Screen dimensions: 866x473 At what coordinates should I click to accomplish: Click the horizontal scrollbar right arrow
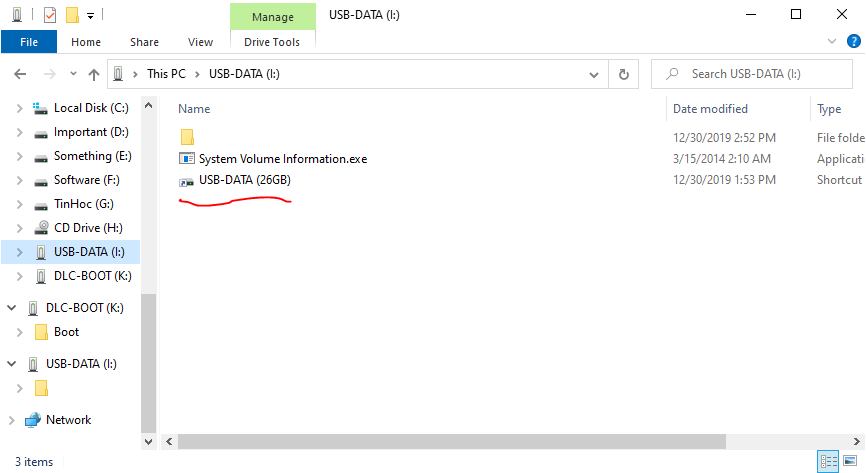point(857,442)
